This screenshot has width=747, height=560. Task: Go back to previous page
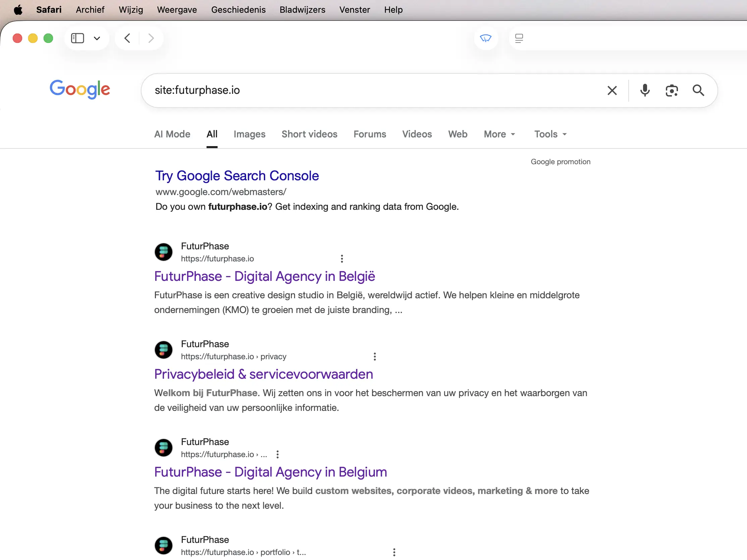coord(127,38)
